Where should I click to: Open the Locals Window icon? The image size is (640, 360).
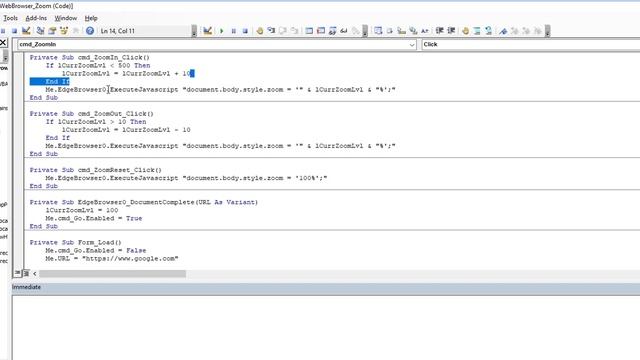click(309, 31)
